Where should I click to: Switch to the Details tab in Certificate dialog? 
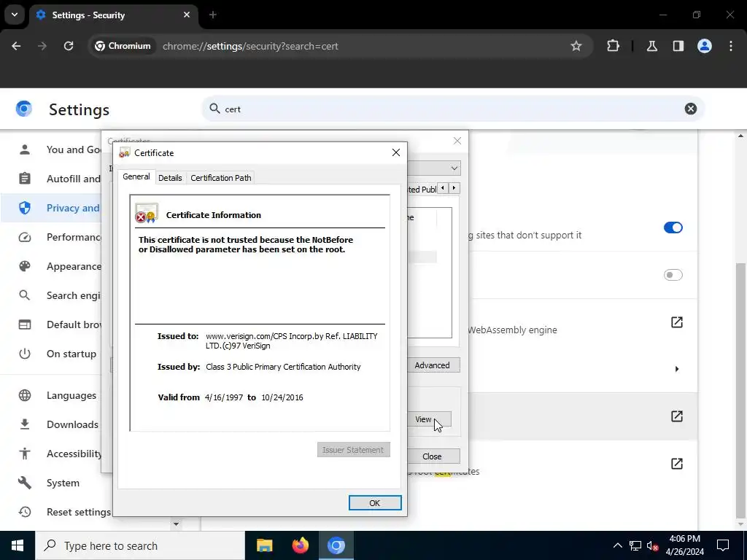170,178
